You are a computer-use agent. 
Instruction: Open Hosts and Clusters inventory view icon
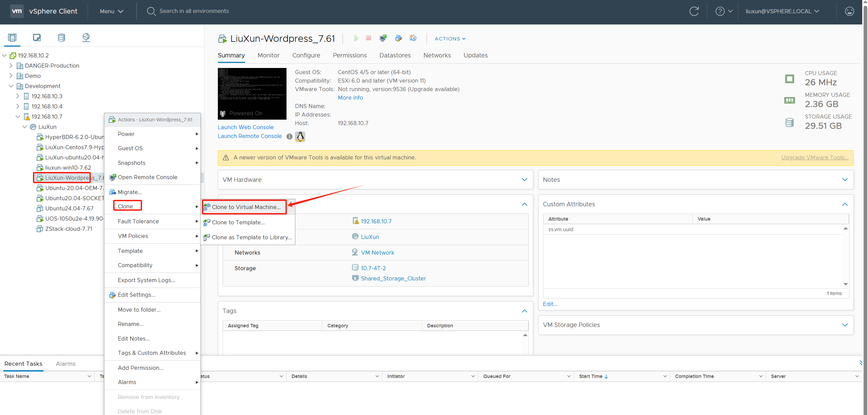[12, 37]
